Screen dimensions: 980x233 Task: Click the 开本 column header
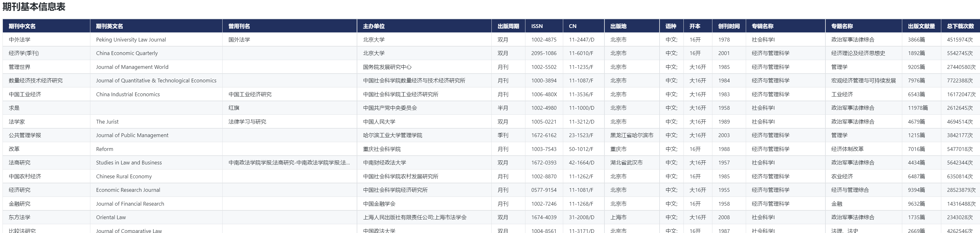(x=698, y=26)
